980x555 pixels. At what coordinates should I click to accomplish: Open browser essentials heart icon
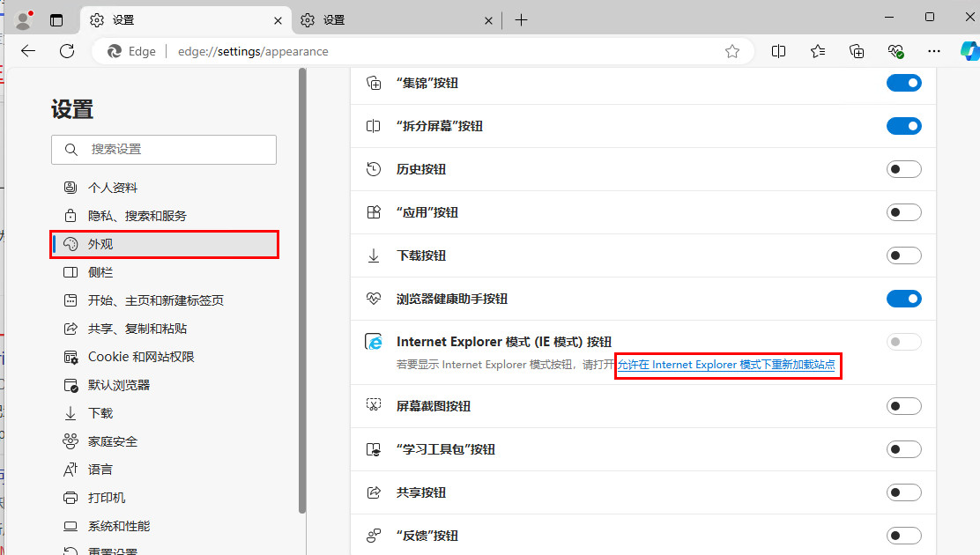[x=895, y=51]
